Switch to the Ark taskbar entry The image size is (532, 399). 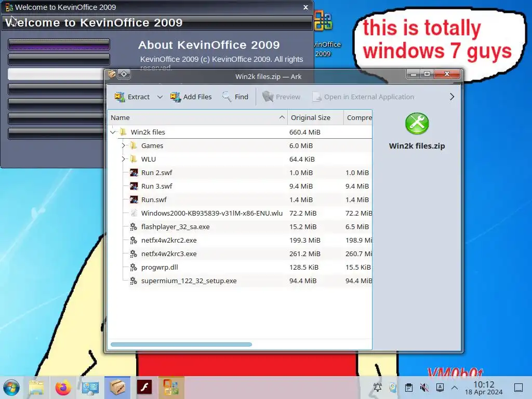(x=117, y=388)
